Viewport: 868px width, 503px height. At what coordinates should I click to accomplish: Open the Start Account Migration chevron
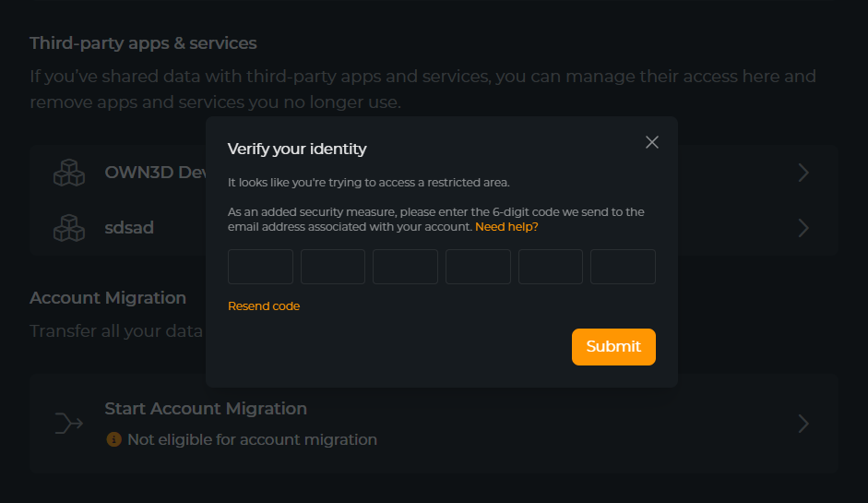pyautogui.click(x=803, y=424)
